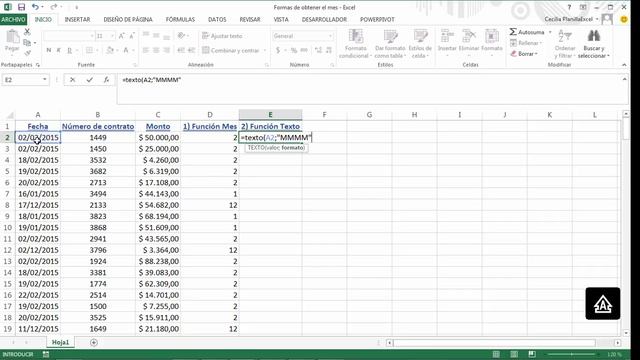Undo the last action in the title bar
The height and width of the screenshot is (360, 640).
coord(35,7)
